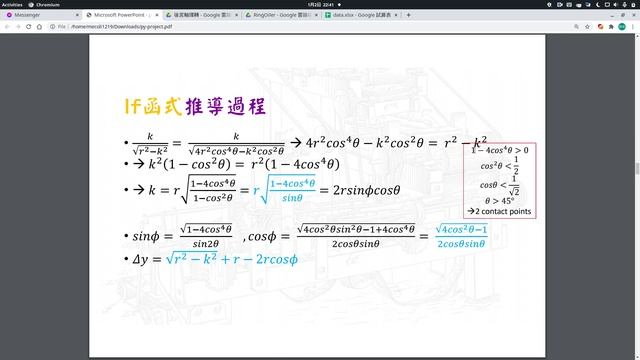The width and height of the screenshot is (640, 360).
Task: Open the zoom magnifier in address bar
Action: [x=576, y=27]
